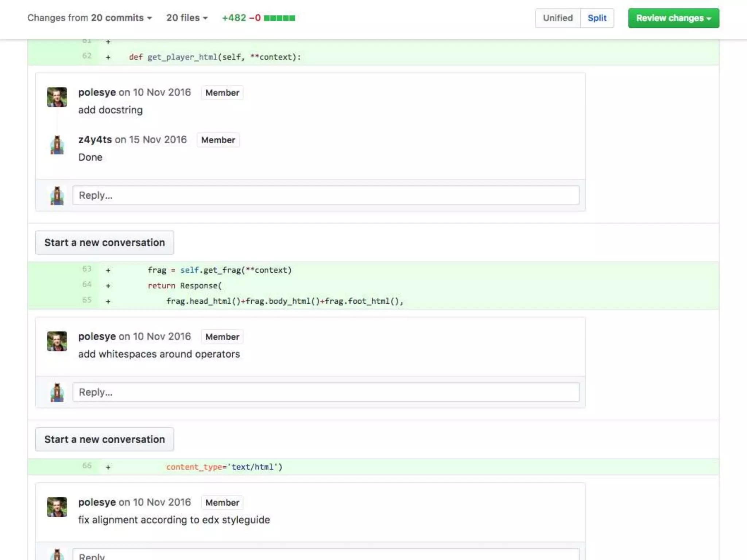Click polesye's avatar on alignment styleguide comment
This screenshot has width=747, height=560.
[x=57, y=507]
